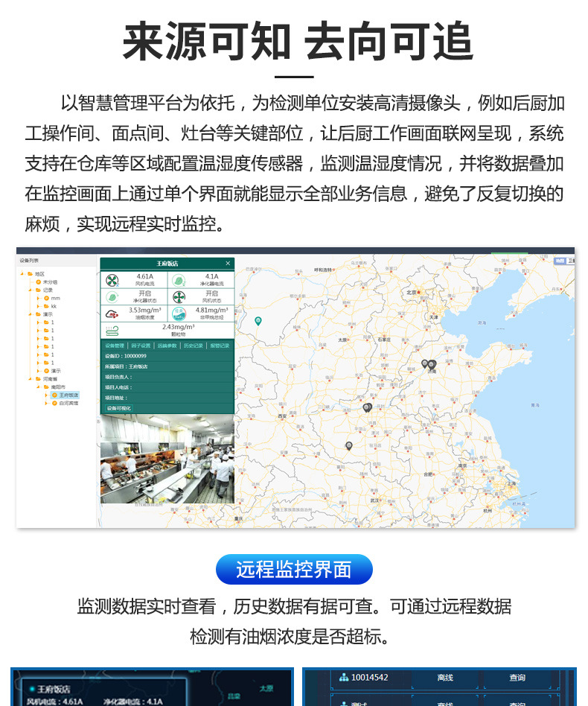Viewport: 588px width, 706px height.
Task: Close the 王府饭店 device popup
Action: coord(228,263)
